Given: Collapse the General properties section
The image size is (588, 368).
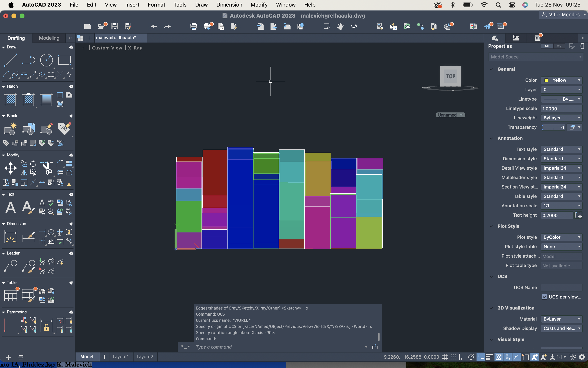Looking at the screenshot, I should click(x=491, y=69).
